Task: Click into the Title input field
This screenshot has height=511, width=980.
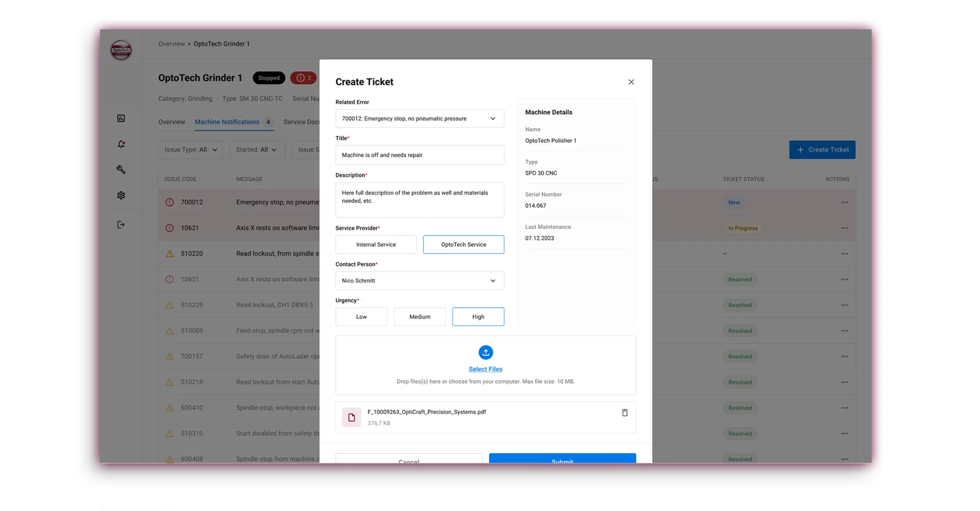Action: coord(420,155)
